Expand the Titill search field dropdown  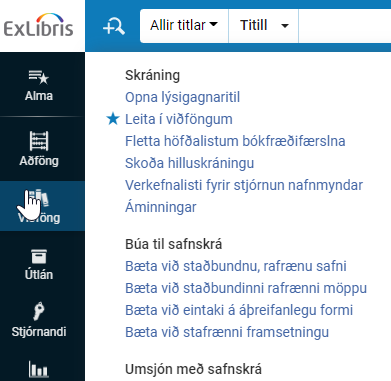(x=264, y=26)
